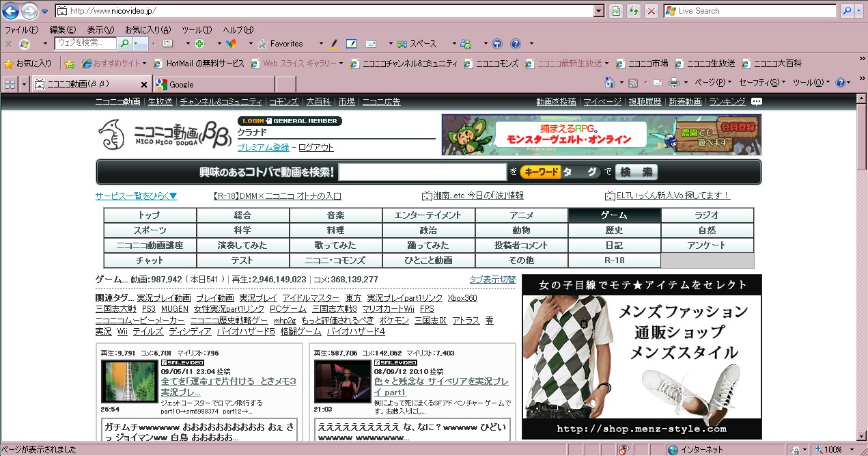Click the Home icon in the command bar
The width and height of the screenshot is (868, 456).
tap(610, 83)
